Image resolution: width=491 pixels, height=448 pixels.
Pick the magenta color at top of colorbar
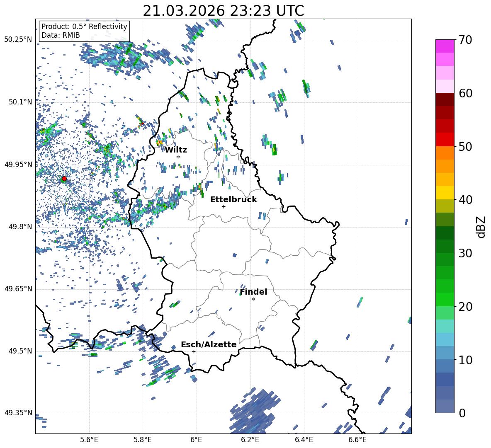[445, 46]
